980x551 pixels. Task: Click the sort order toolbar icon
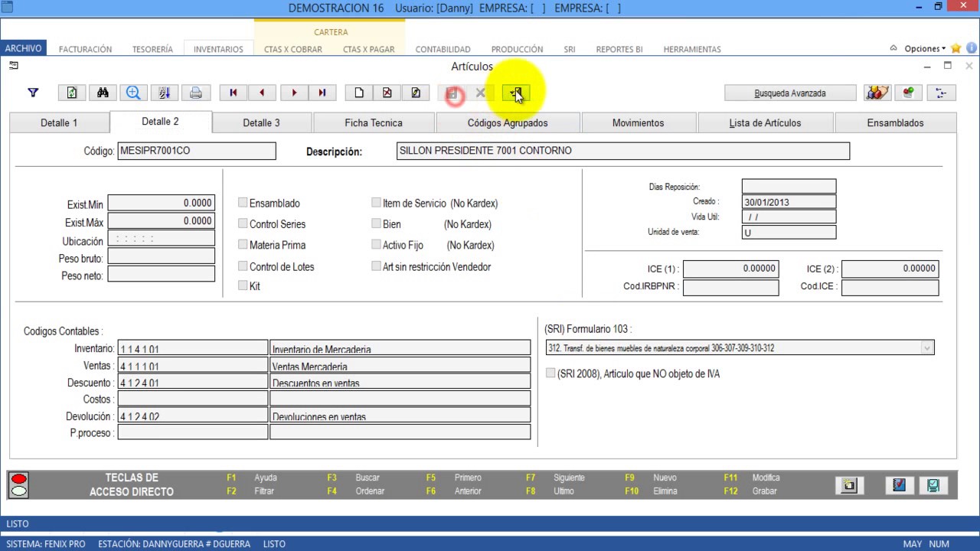[164, 93]
